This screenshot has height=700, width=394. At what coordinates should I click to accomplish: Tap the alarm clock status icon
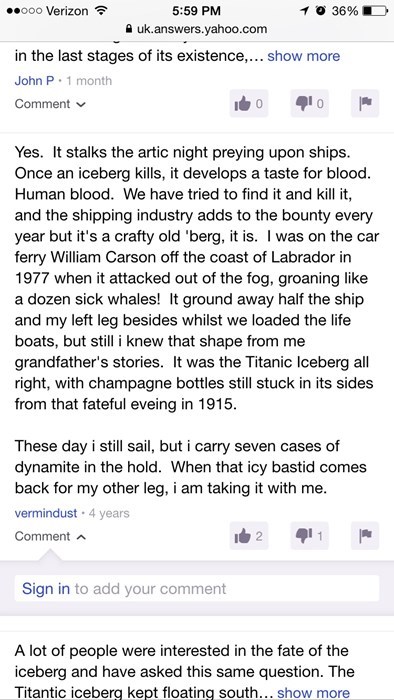pyautogui.click(x=320, y=11)
